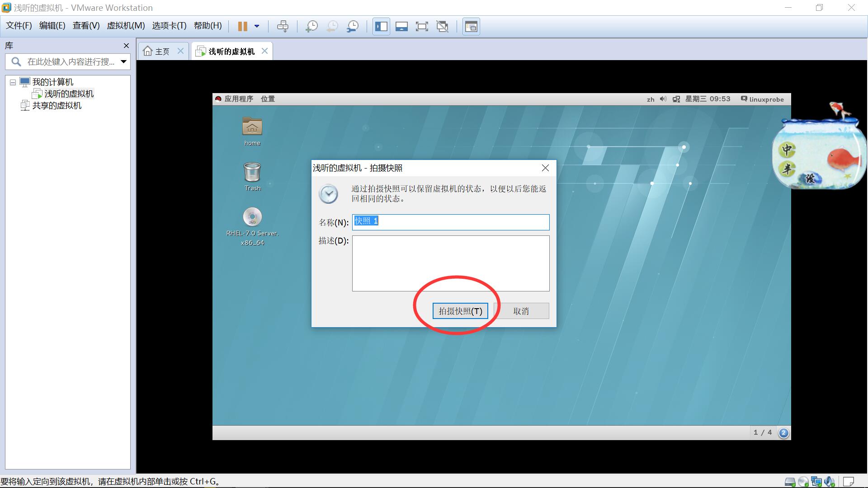Screen dimensions: 868x488
Task: Toggle the library sidebar view icon
Action: (381, 26)
